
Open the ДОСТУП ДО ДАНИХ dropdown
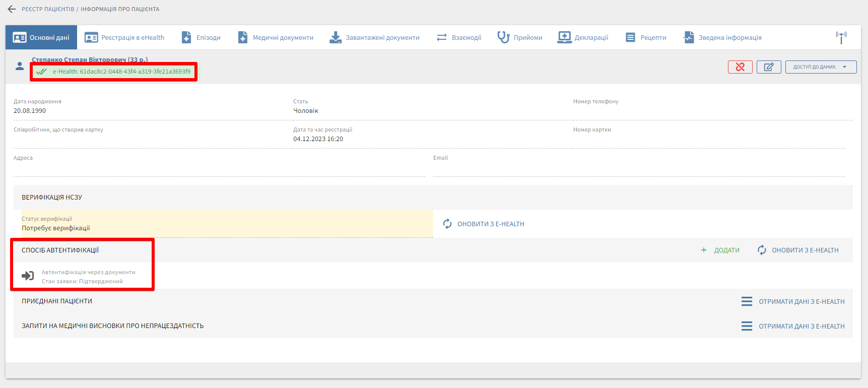coord(820,67)
